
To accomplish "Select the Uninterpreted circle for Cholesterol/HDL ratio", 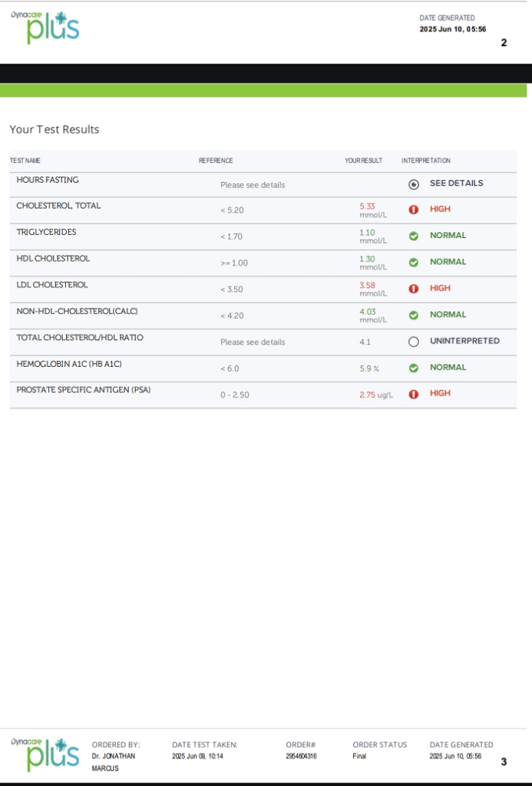I will click(414, 342).
